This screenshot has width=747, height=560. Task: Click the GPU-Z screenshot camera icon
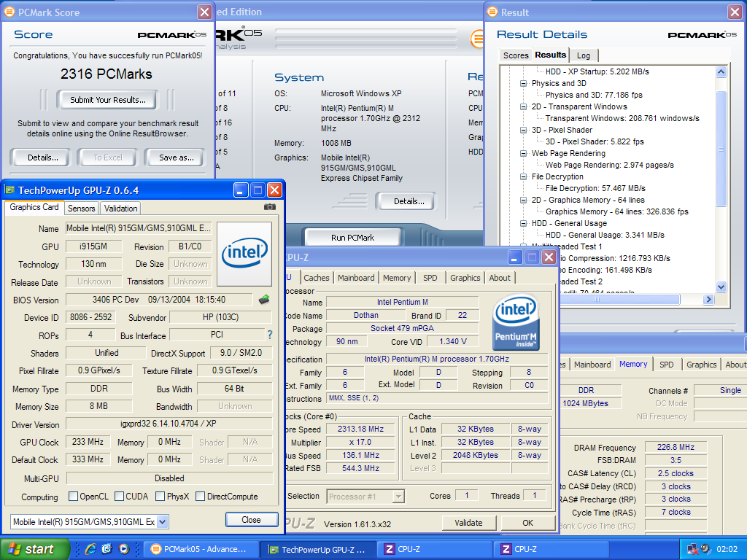tap(270, 207)
